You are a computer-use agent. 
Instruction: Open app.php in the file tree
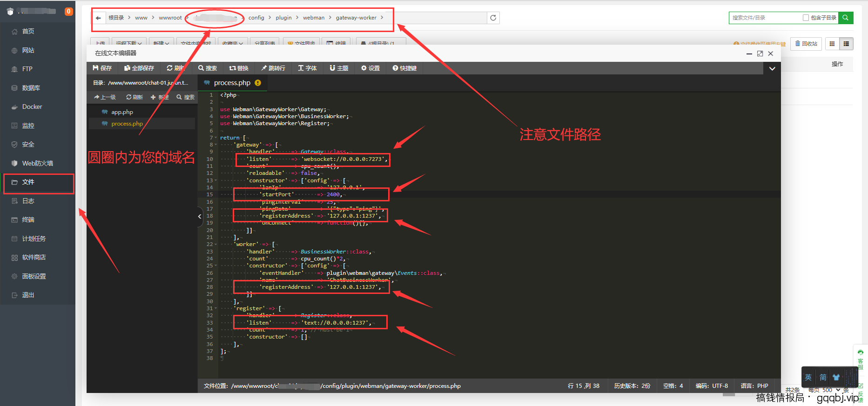[122, 112]
